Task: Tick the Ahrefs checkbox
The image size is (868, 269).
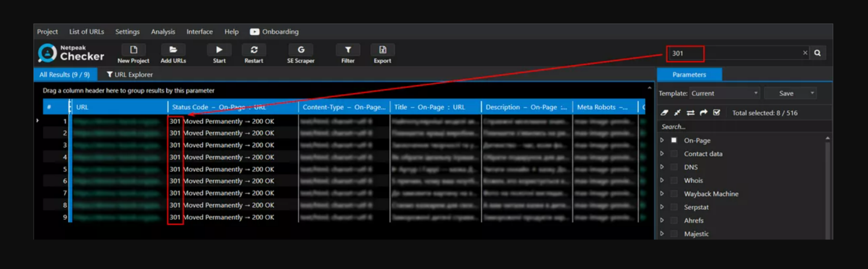Action: (674, 220)
